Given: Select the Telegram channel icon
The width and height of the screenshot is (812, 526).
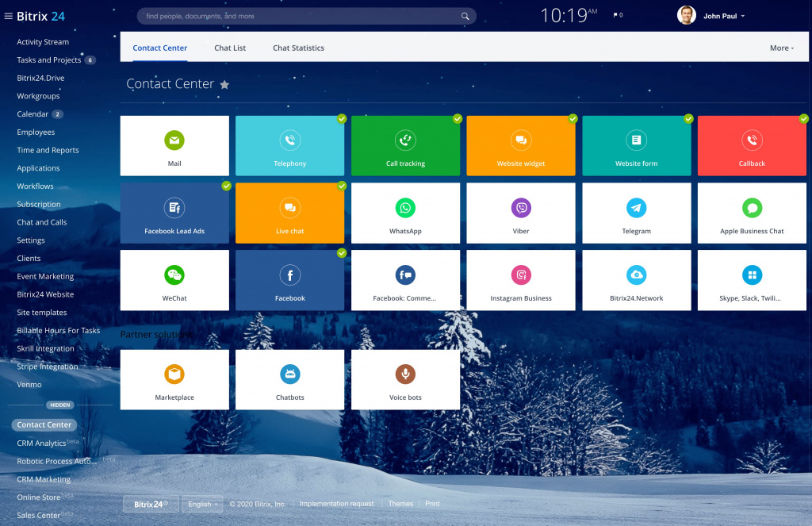Looking at the screenshot, I should 636,208.
